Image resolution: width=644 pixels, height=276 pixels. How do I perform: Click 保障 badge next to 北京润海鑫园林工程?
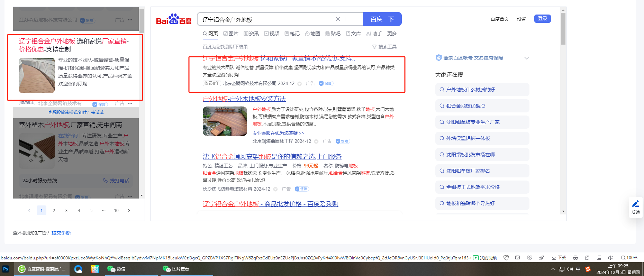(343, 141)
